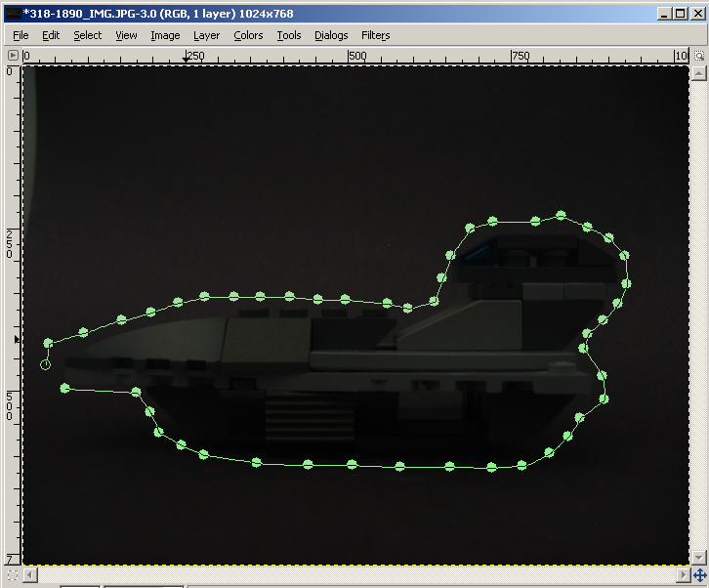709x588 pixels.
Task: Open the Filters menu
Action: coord(375,35)
